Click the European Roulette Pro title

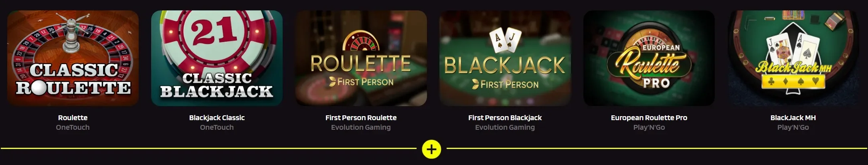click(x=649, y=118)
